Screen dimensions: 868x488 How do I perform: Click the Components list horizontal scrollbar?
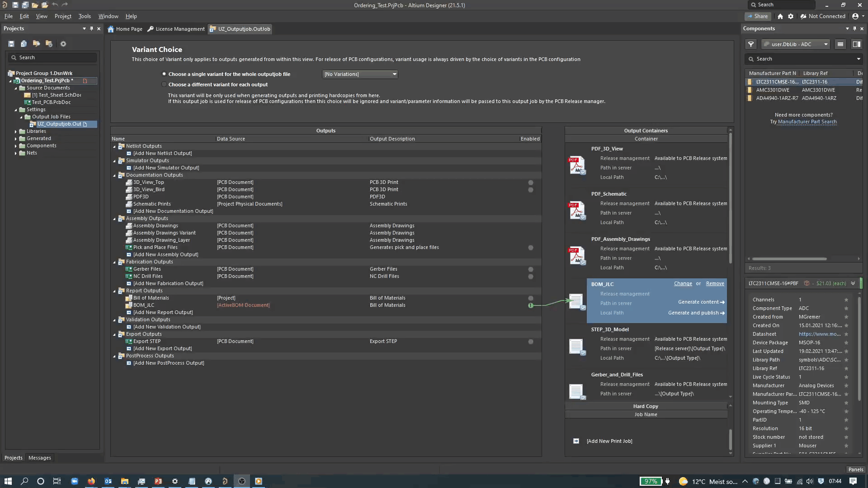click(789, 259)
